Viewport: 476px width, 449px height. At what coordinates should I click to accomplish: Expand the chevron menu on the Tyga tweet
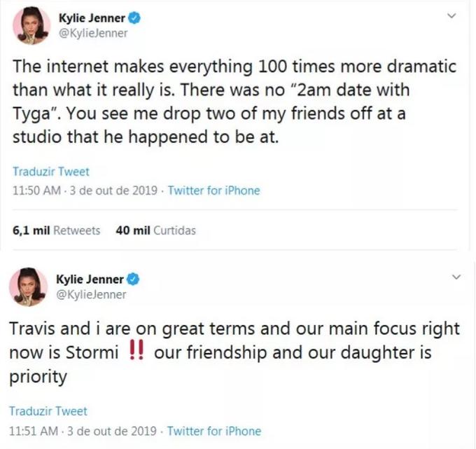(x=451, y=15)
